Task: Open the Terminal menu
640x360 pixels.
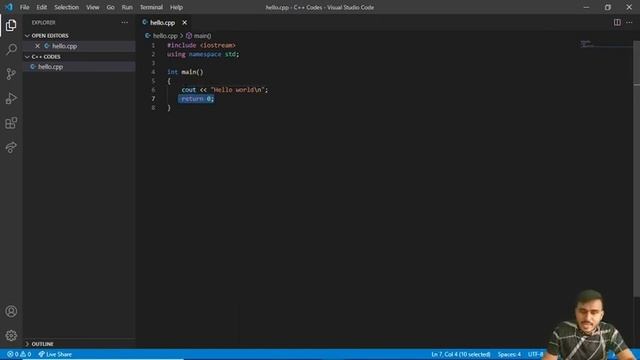Action: 151,7
